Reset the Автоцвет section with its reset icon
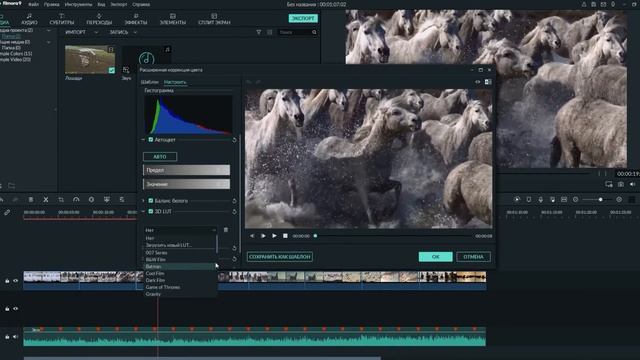Viewport: 640px width, 360px height. click(234, 140)
